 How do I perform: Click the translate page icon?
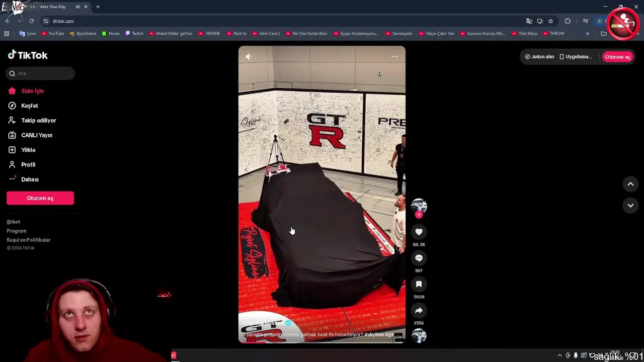click(529, 21)
